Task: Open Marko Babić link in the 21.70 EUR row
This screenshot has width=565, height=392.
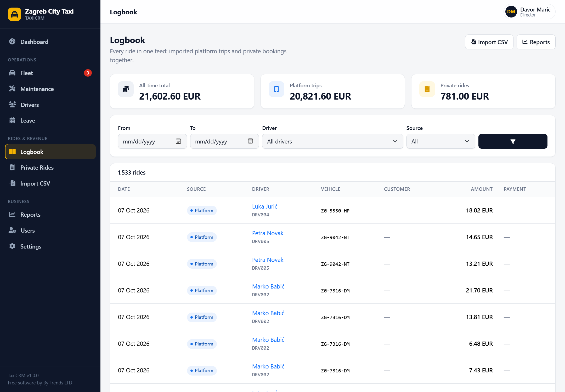Action: click(268, 286)
